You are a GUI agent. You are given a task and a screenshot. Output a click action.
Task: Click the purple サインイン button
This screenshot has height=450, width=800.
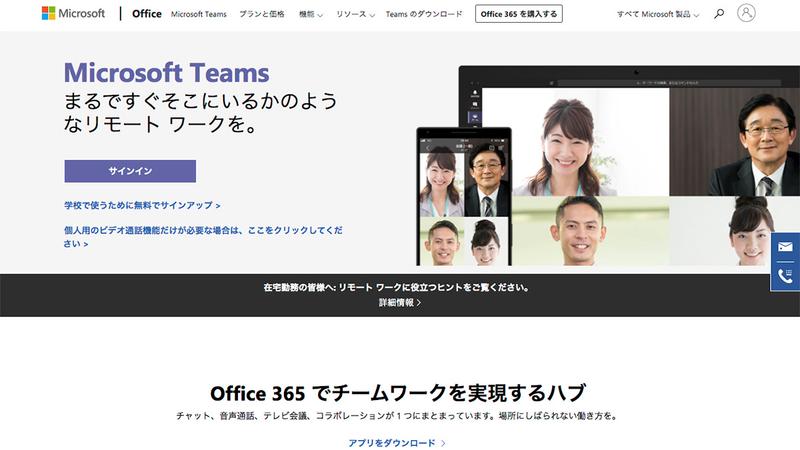(130, 171)
